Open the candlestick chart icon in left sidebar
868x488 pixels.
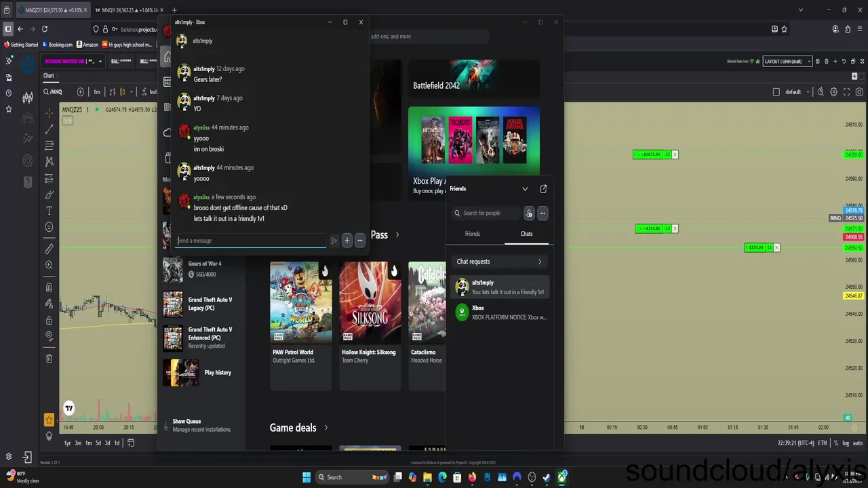(x=28, y=98)
